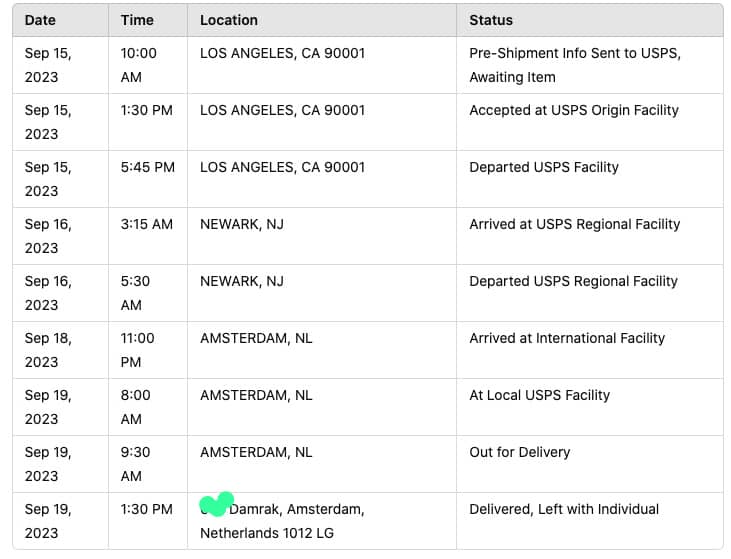The height and width of the screenshot is (559, 731).
Task: Select the Sep 18, 2023 date cell
Action: (x=47, y=350)
